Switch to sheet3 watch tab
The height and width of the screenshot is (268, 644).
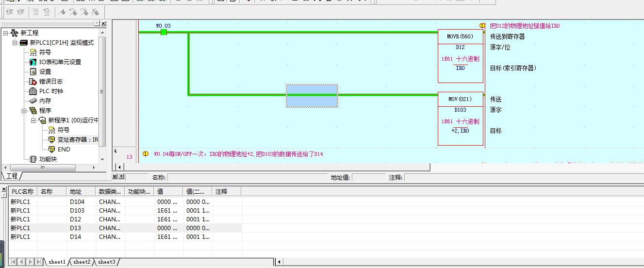[x=107, y=262]
